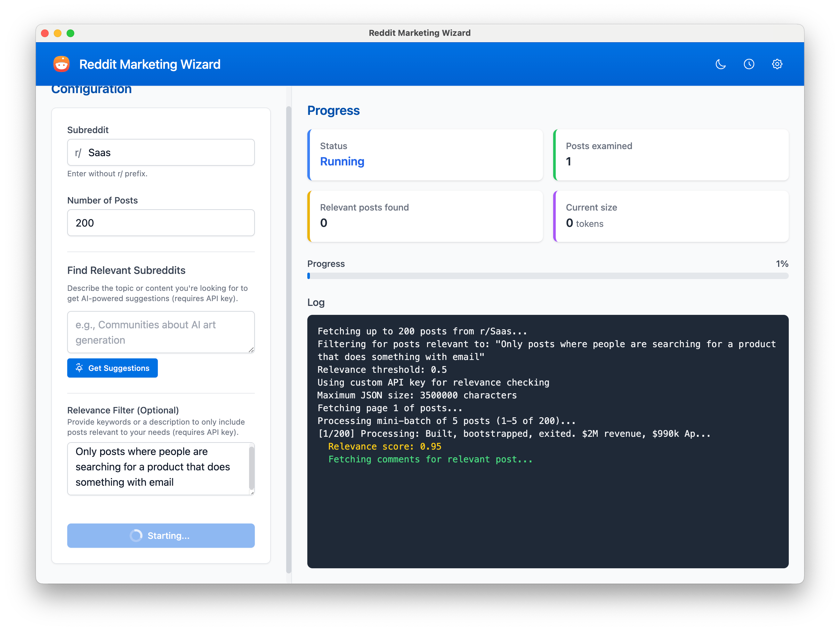Click the Number of Posts field
840x631 pixels.
point(161,223)
